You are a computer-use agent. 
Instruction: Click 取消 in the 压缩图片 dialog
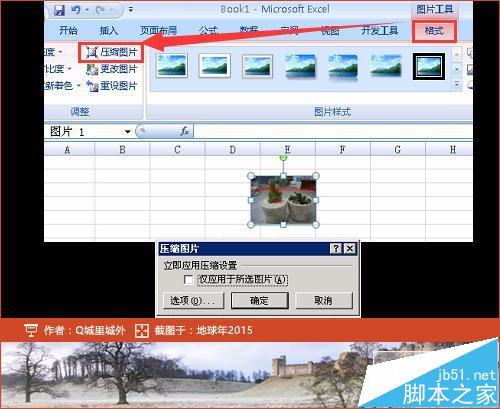point(324,301)
